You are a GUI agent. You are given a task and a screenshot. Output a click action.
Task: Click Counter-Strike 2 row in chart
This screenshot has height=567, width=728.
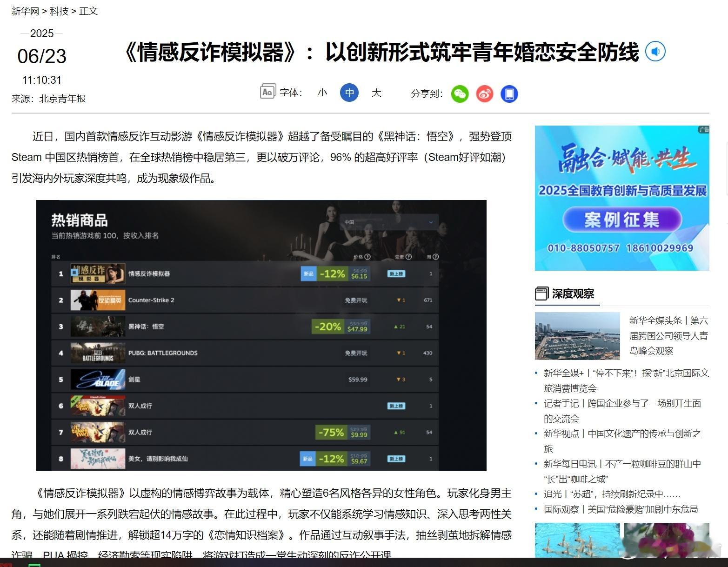(245, 300)
